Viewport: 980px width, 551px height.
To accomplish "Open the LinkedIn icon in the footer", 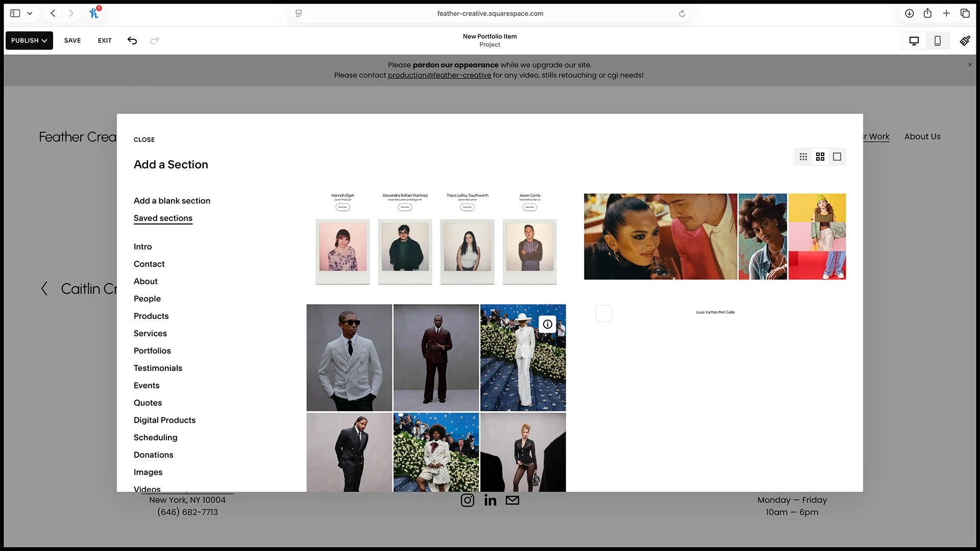I will pyautogui.click(x=490, y=500).
